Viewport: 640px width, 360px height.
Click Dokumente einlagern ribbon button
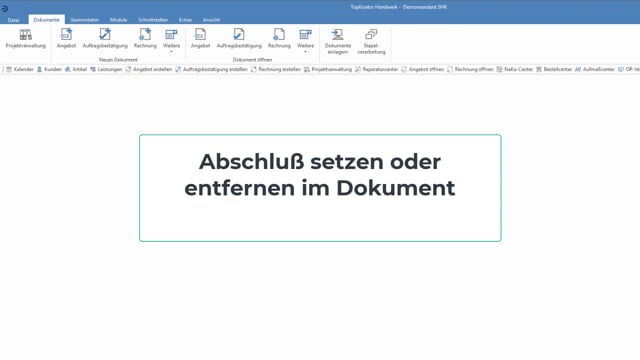[x=338, y=41]
